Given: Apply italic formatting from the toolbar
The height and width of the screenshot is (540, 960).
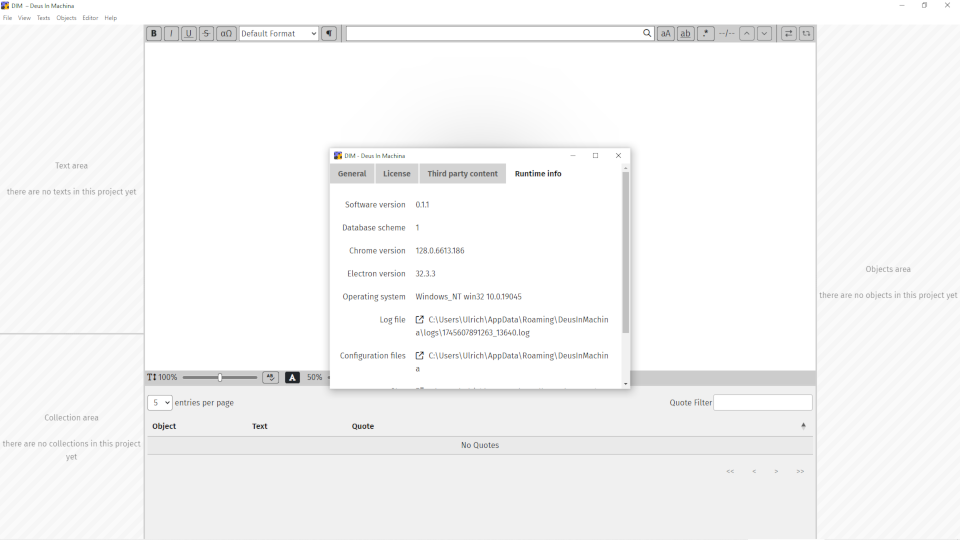Looking at the screenshot, I should point(171,34).
